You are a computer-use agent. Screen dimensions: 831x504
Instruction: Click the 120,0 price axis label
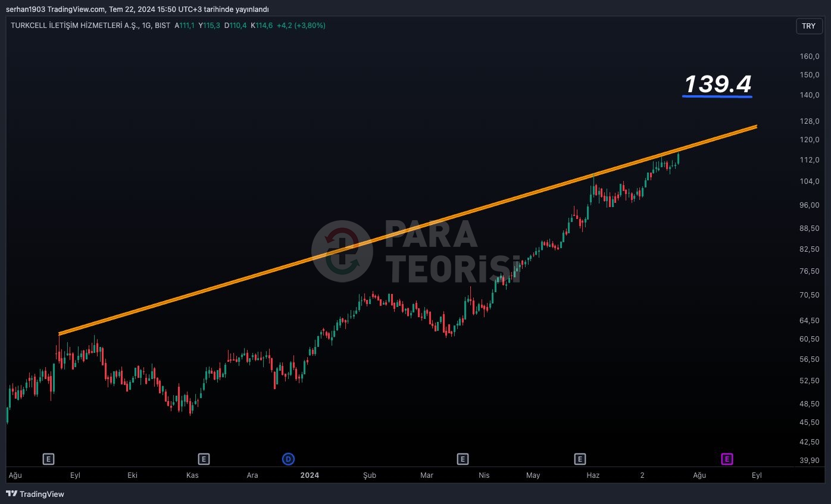click(x=810, y=140)
